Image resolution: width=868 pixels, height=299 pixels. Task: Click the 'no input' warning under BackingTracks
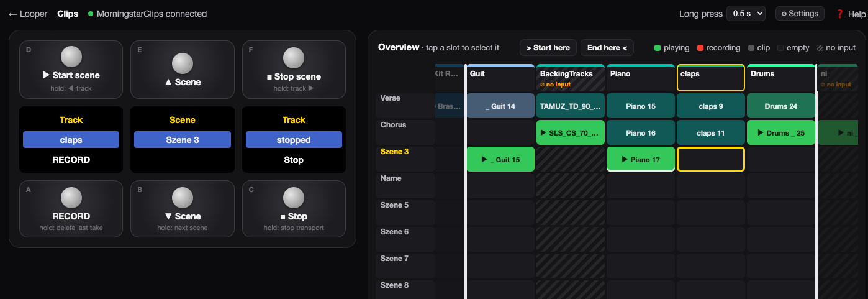(555, 85)
